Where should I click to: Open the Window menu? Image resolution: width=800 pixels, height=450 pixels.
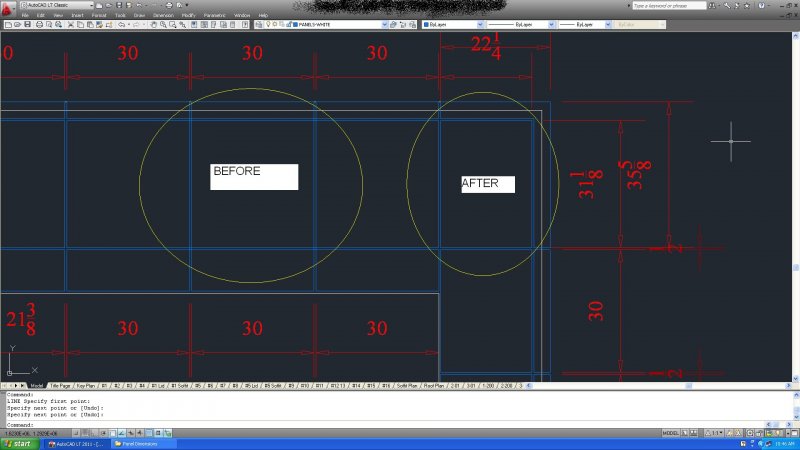242,15
